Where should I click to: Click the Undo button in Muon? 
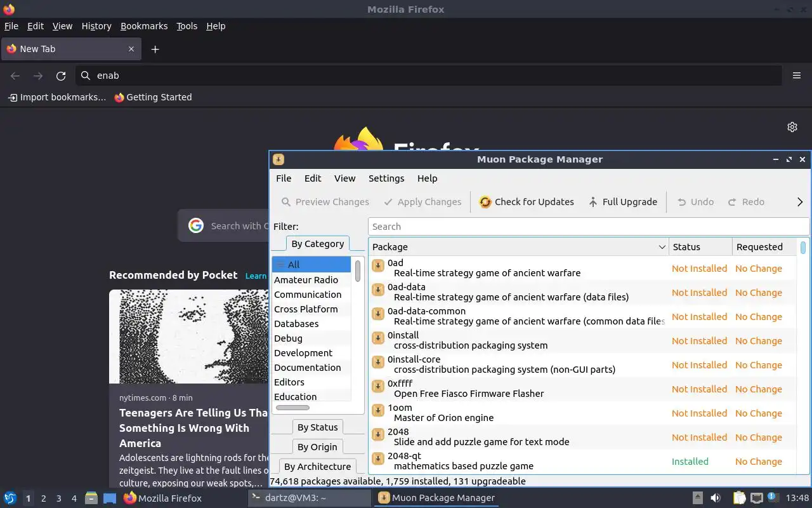(695, 202)
